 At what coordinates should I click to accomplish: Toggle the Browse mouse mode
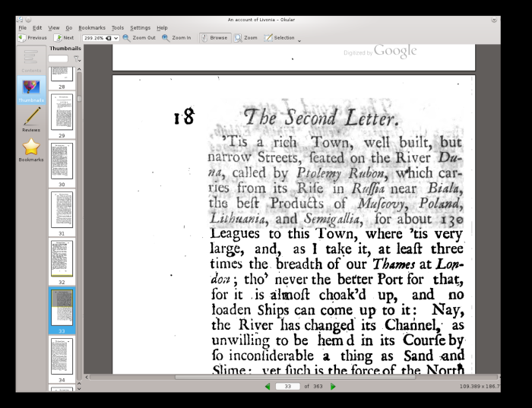point(214,37)
